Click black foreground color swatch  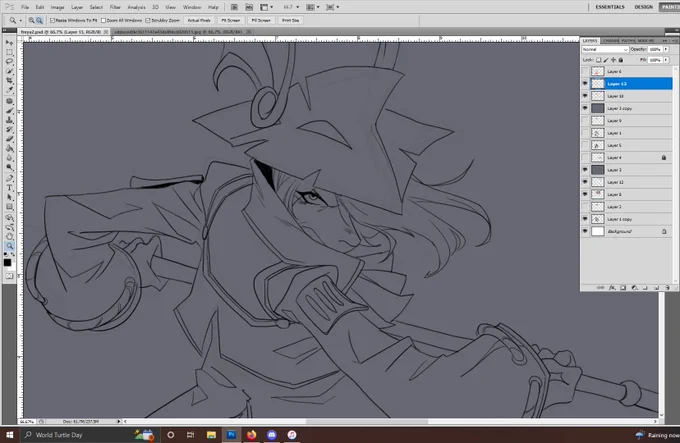click(7, 263)
